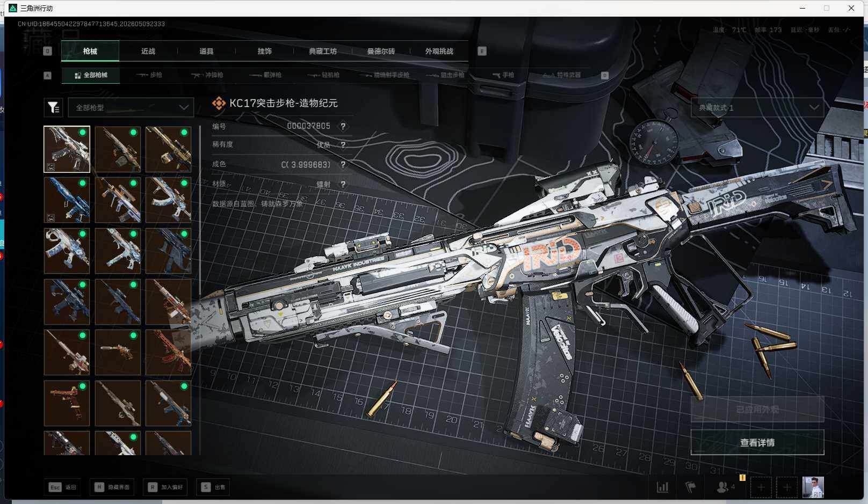Viewport: 868px width, 504px height.
Task: Click the E key next-tab icon
Action: point(482,51)
